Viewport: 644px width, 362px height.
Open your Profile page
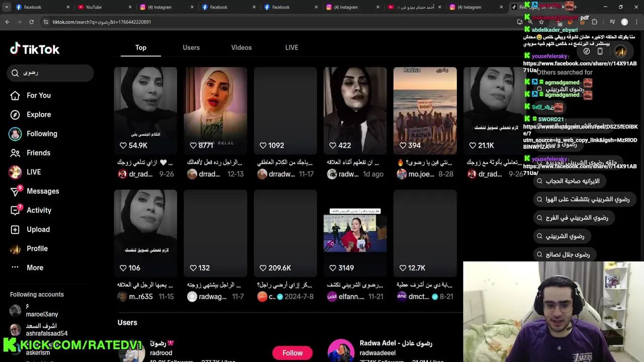[37, 248]
